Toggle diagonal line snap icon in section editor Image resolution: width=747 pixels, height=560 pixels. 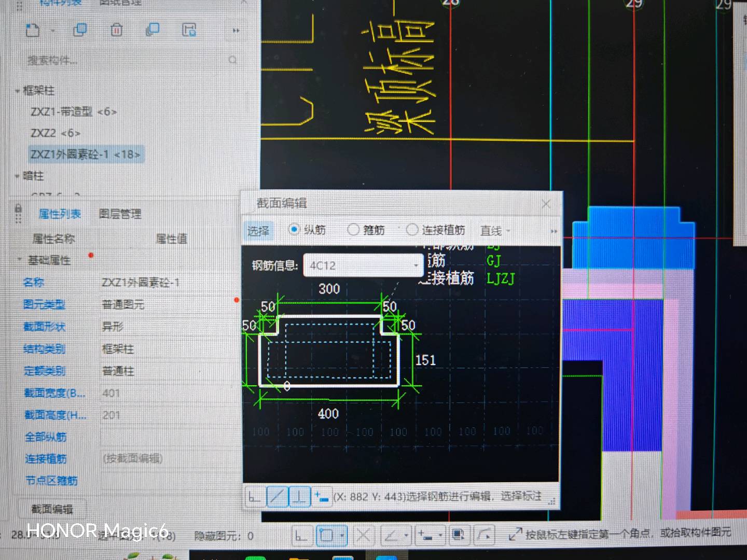278,497
